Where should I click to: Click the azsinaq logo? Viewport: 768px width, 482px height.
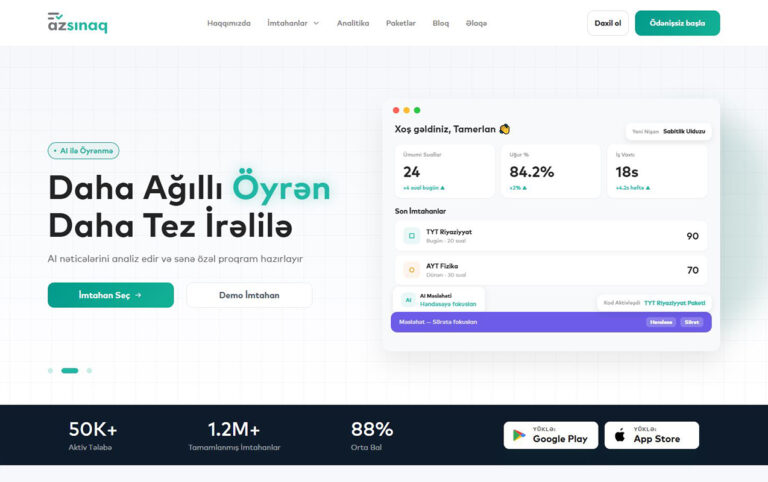coord(77,23)
